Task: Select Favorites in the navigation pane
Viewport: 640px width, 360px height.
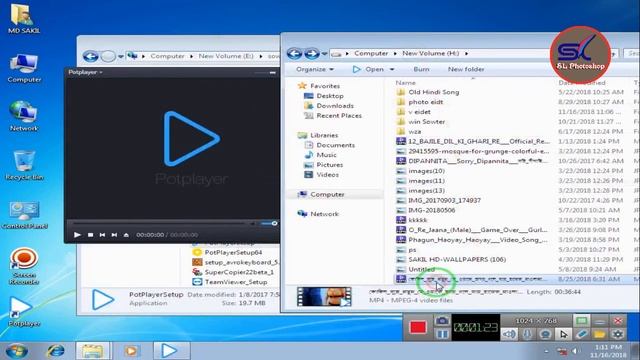Action: (325, 86)
